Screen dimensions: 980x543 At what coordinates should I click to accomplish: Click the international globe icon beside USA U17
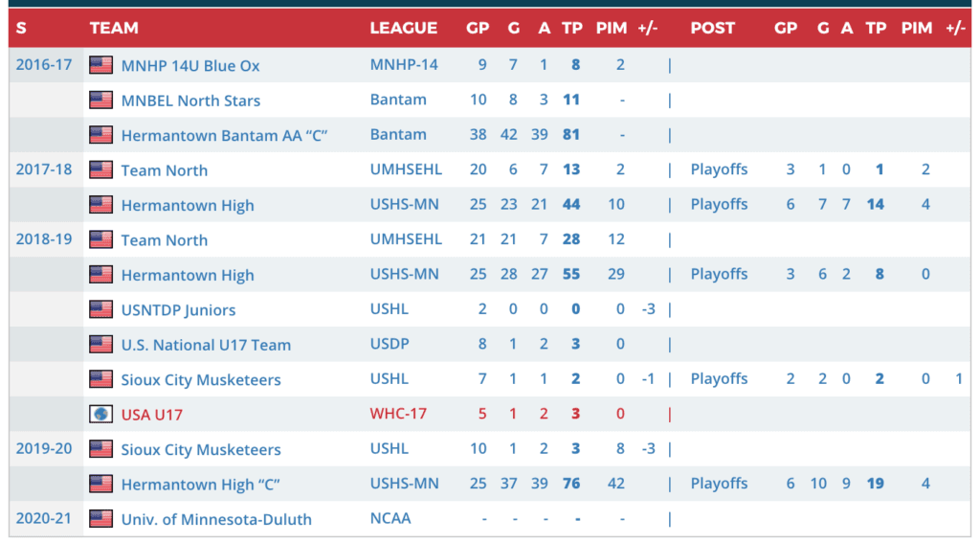[x=100, y=415]
